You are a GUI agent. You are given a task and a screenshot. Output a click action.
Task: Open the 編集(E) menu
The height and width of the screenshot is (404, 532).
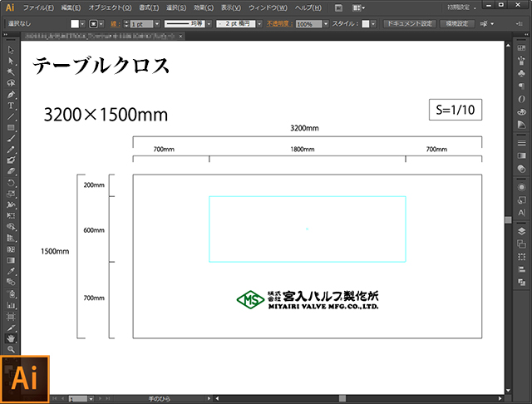71,7
